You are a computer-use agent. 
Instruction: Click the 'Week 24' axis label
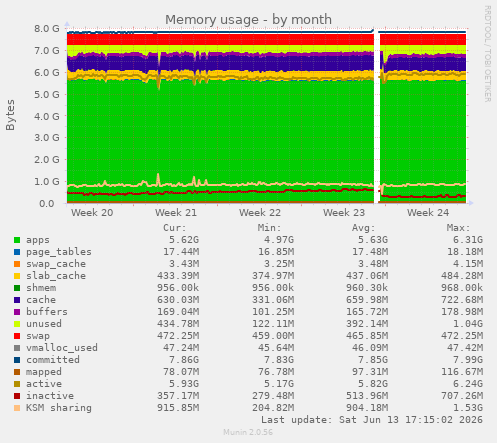tap(428, 213)
